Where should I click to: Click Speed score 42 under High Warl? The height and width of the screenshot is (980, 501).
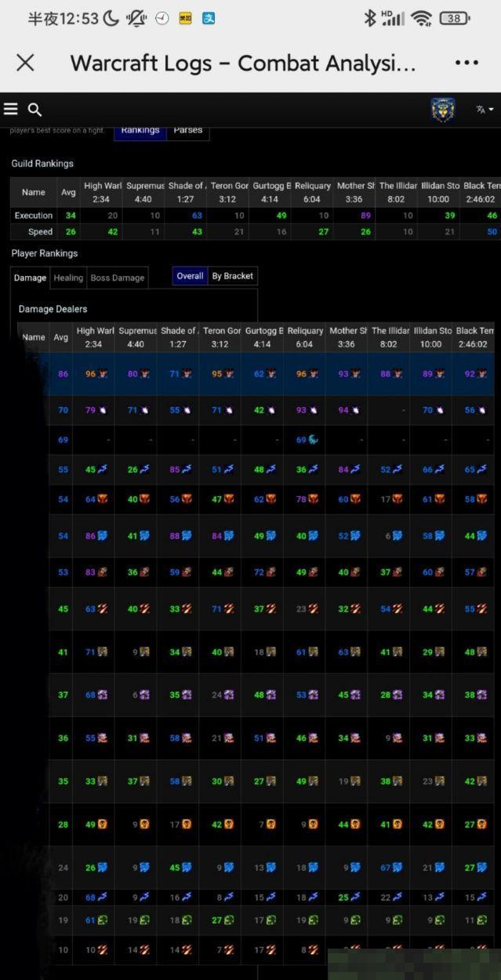(x=113, y=232)
